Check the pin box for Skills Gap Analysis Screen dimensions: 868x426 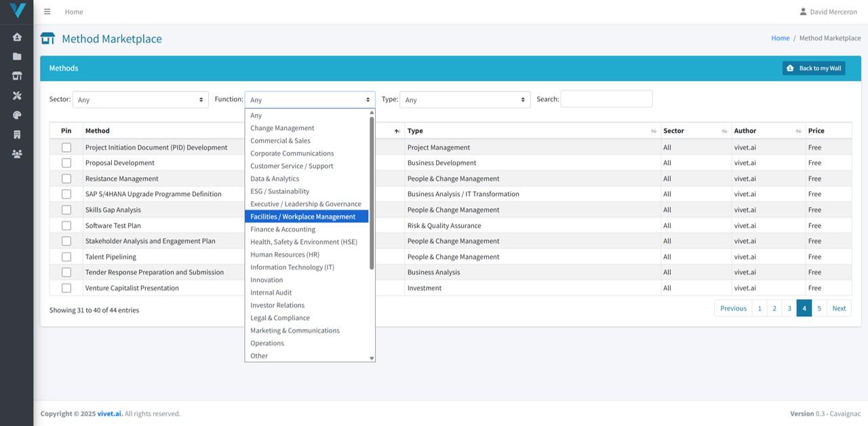coord(66,210)
